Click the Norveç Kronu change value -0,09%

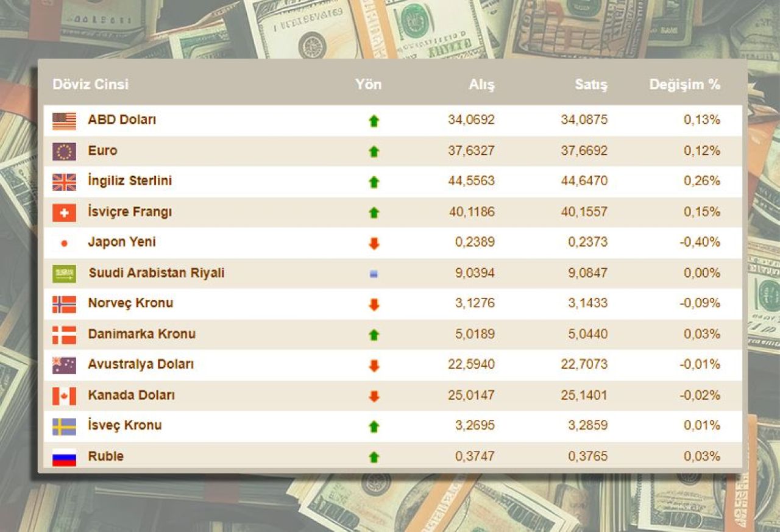[700, 303]
